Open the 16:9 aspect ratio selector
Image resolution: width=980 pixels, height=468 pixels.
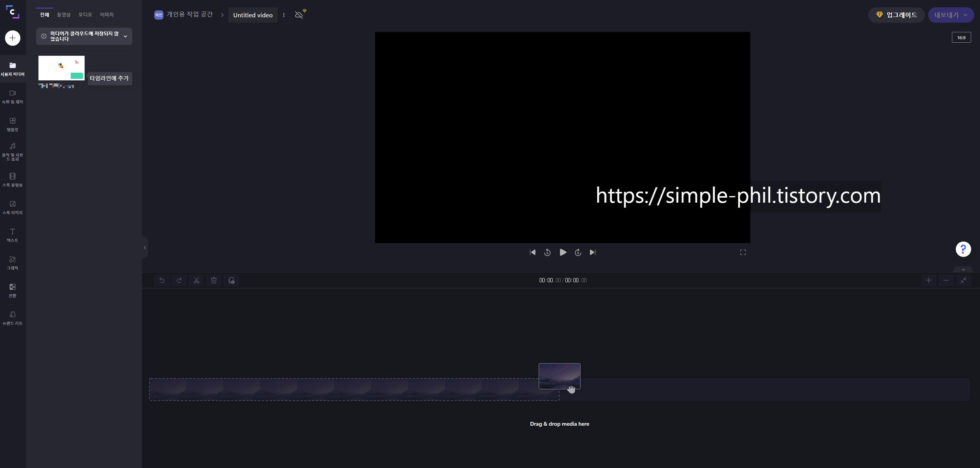coord(961,38)
